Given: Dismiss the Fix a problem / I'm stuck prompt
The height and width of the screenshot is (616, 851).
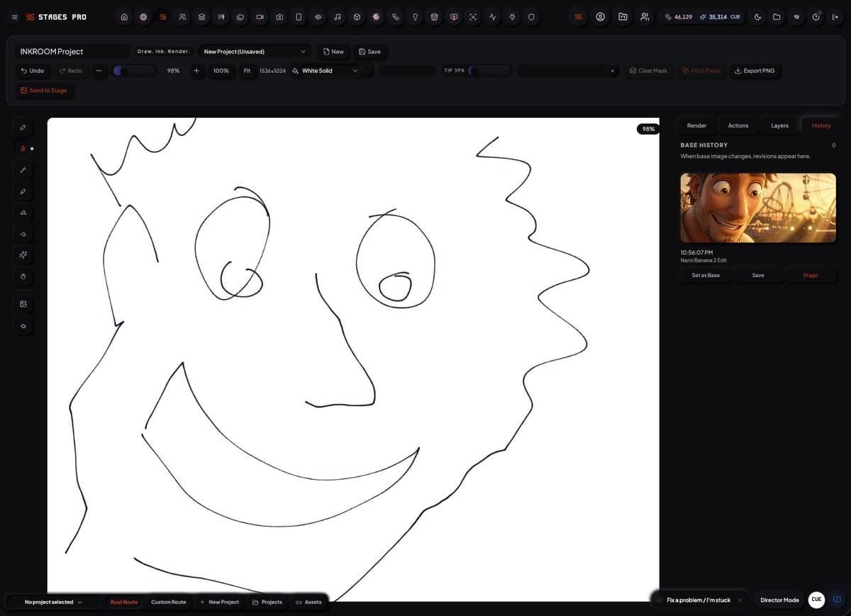Looking at the screenshot, I should [x=740, y=600].
